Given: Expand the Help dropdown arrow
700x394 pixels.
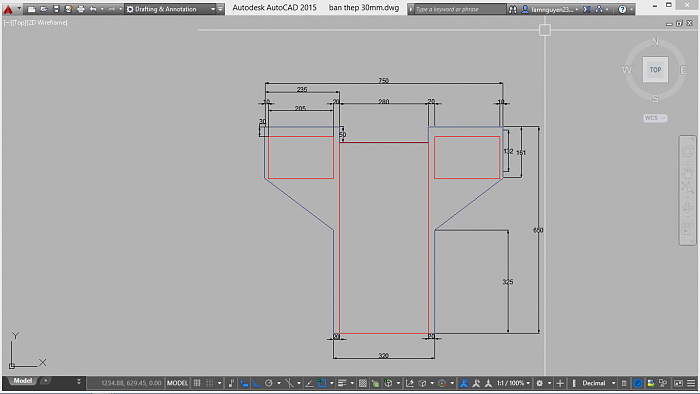Looking at the screenshot, I should pos(631,9).
